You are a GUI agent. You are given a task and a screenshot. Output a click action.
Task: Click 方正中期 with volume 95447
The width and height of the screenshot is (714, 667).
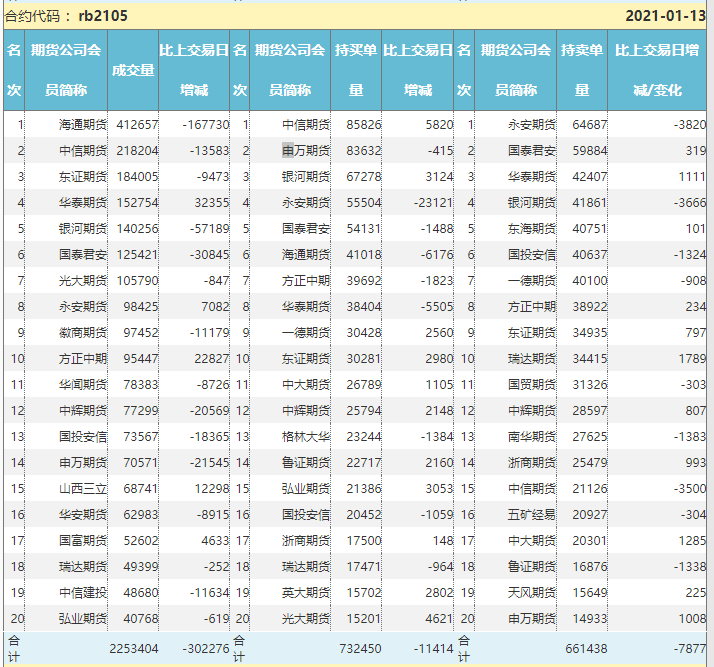coord(83,358)
